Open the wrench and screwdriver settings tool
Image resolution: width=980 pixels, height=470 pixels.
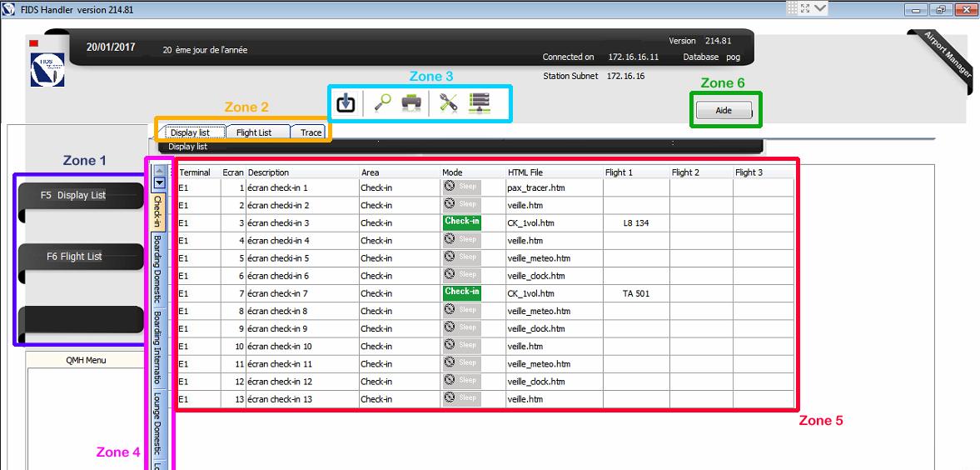pos(448,102)
